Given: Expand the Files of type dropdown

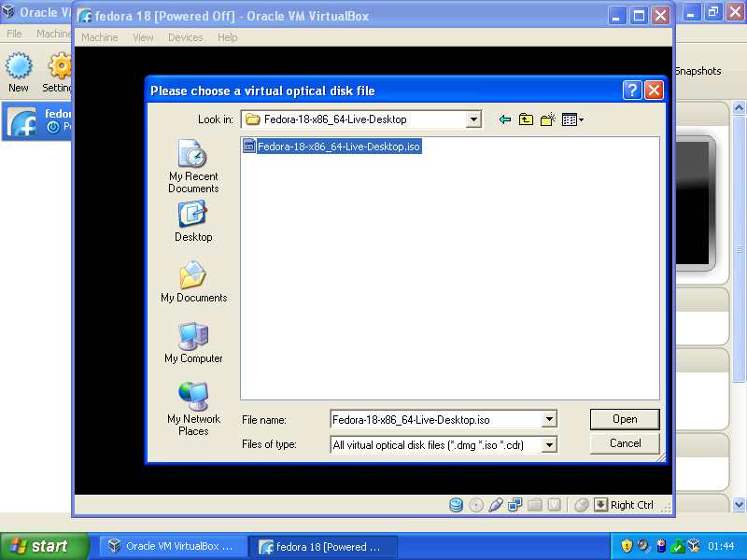Looking at the screenshot, I should 549,445.
